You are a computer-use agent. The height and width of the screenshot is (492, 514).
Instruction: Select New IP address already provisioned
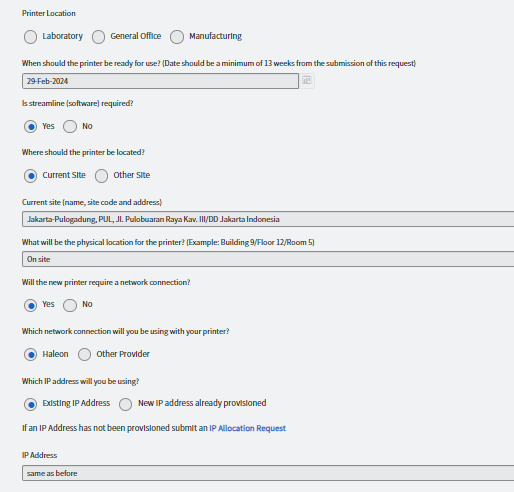pos(125,404)
